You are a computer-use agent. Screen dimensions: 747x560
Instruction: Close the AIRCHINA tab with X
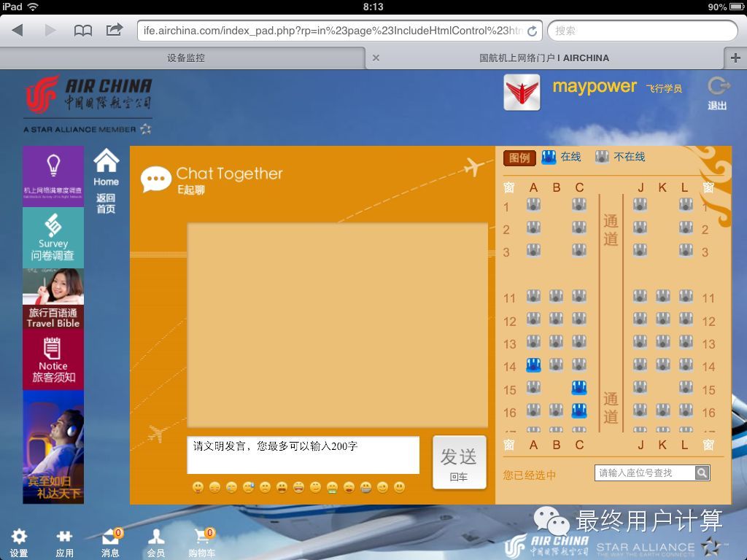376,58
